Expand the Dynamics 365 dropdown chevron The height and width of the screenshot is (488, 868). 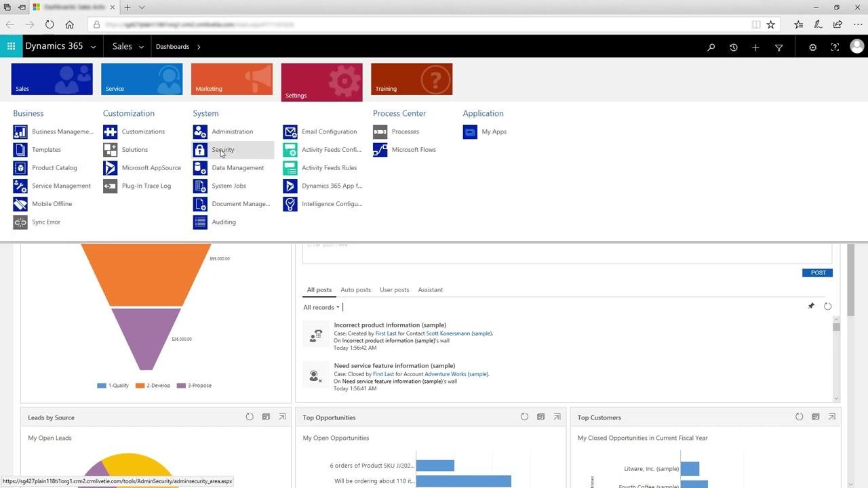click(94, 47)
